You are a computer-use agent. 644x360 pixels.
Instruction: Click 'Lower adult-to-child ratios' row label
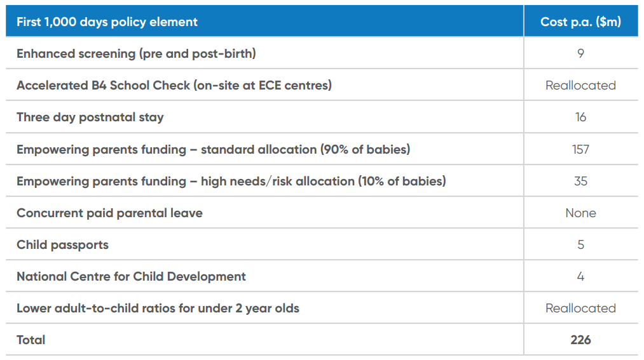(x=158, y=309)
